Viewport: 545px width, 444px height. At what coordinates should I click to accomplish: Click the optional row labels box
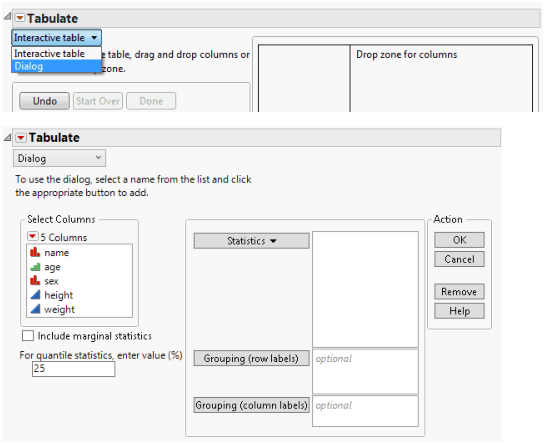pos(365,371)
